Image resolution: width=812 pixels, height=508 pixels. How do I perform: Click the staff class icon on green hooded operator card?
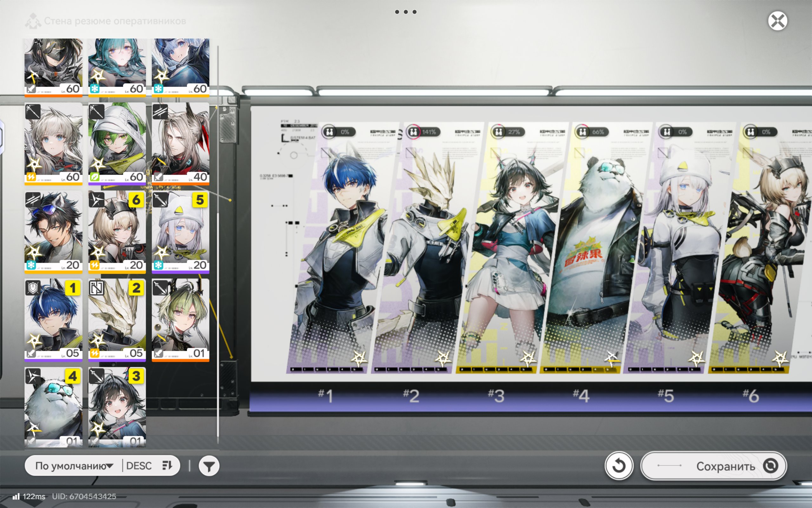(97, 112)
